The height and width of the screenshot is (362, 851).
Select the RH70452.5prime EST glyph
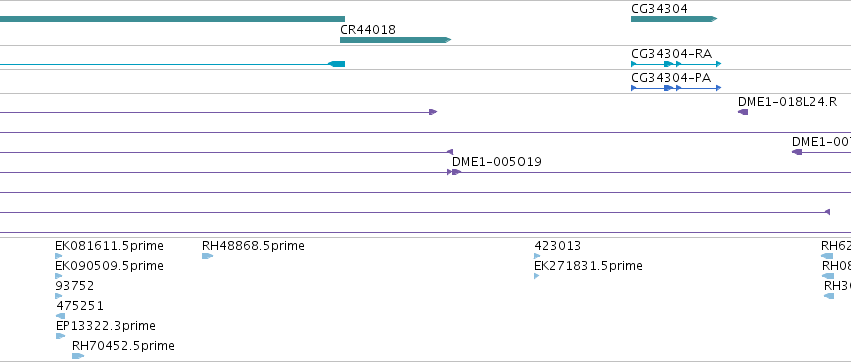point(78,356)
